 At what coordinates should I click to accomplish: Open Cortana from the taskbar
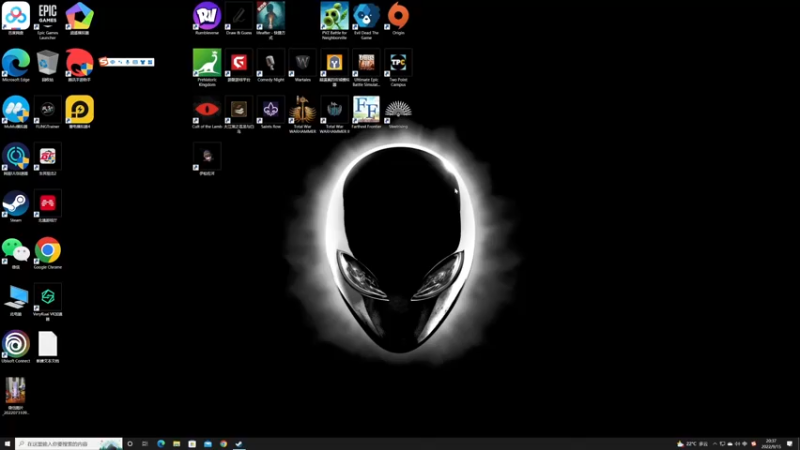(x=130, y=444)
